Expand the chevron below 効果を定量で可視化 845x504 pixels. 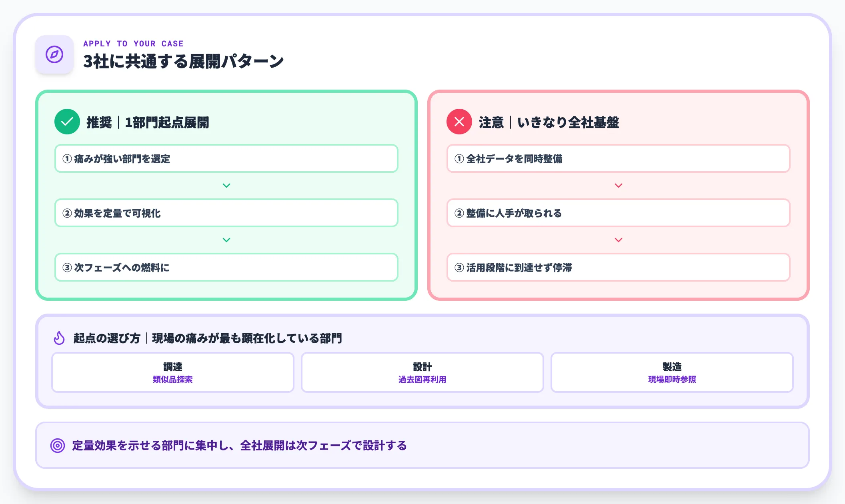[226, 240]
